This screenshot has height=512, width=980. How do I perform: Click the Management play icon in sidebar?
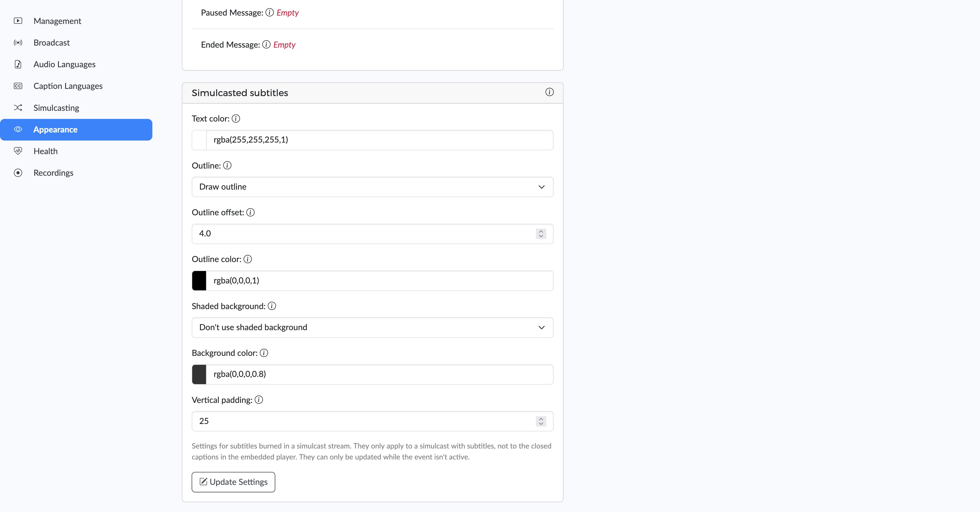click(18, 21)
